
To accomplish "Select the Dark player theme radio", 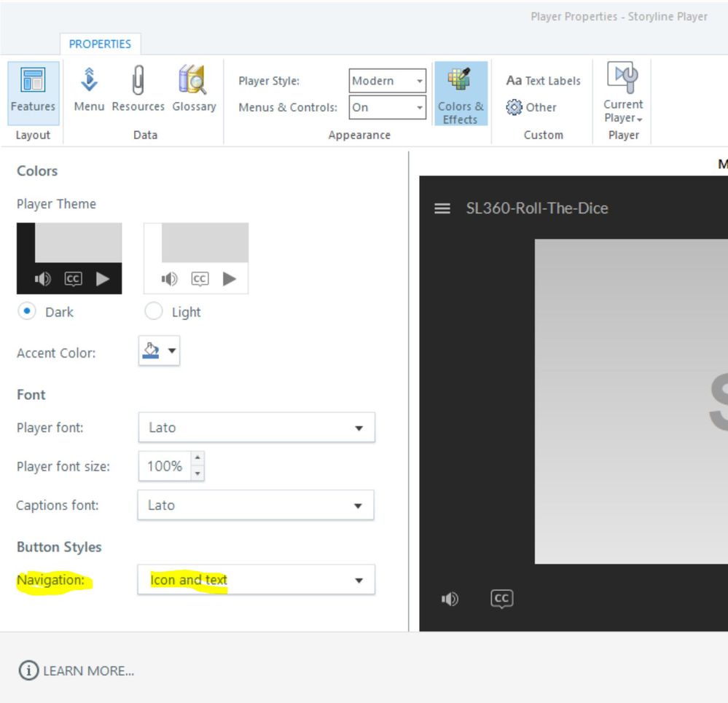I will pyautogui.click(x=27, y=311).
